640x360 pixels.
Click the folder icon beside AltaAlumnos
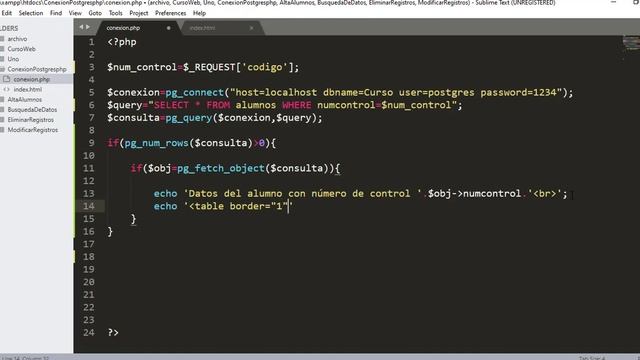2,100
